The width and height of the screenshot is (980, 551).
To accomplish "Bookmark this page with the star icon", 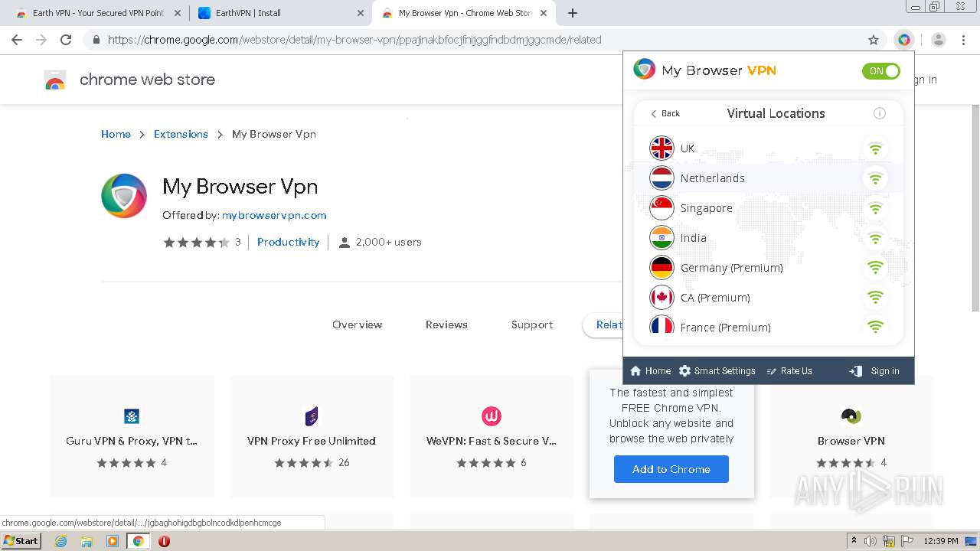I will click(x=874, y=40).
